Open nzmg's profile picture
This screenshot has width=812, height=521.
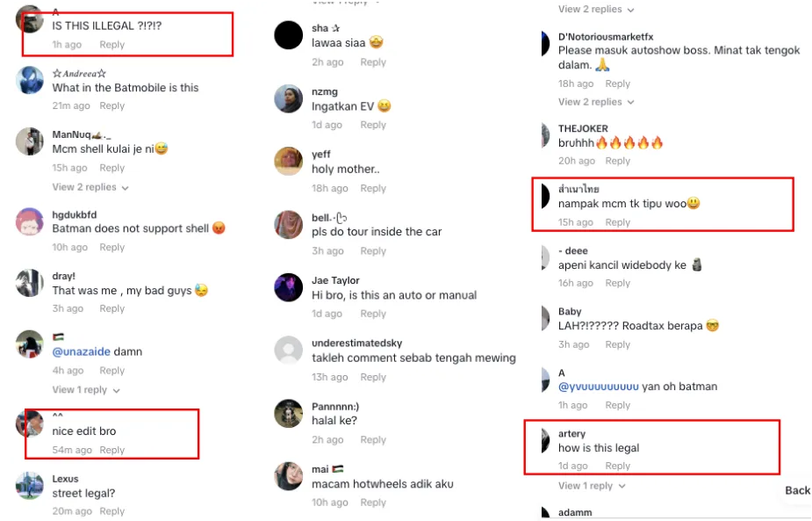coord(289,98)
